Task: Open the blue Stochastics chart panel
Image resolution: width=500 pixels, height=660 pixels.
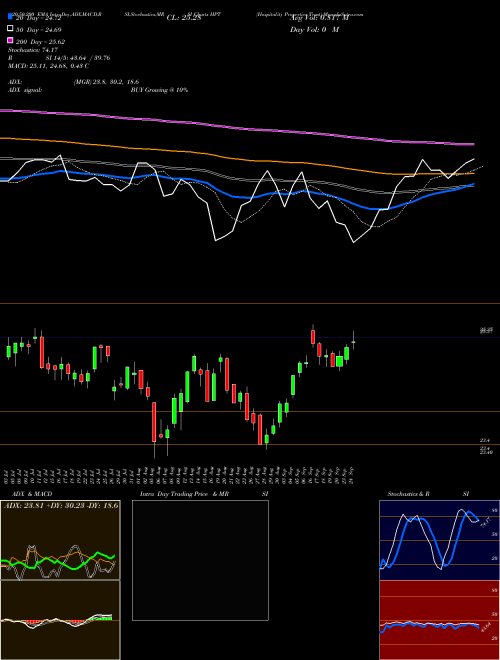Action: click(x=439, y=540)
